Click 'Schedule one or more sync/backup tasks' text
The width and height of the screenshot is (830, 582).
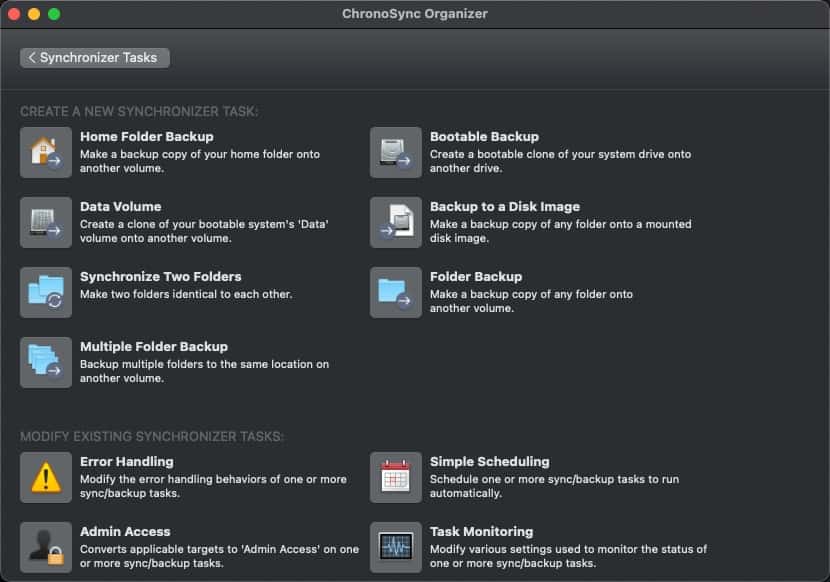554,486
